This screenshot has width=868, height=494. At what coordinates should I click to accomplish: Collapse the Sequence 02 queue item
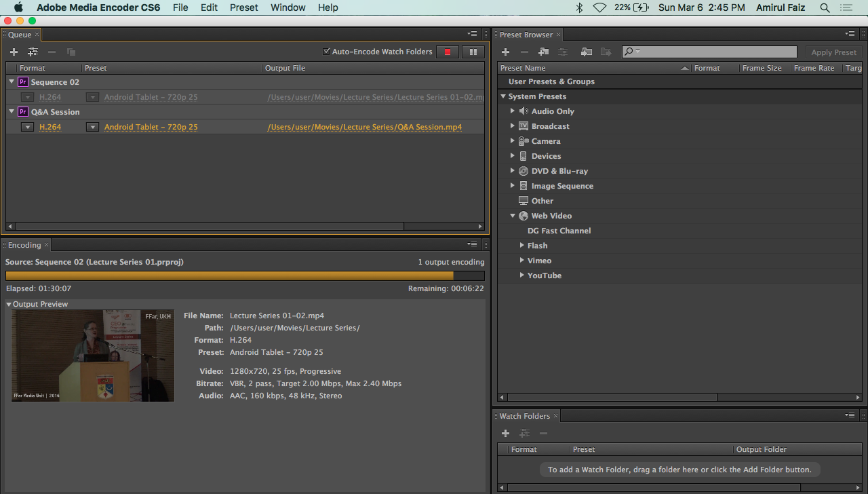tap(12, 82)
